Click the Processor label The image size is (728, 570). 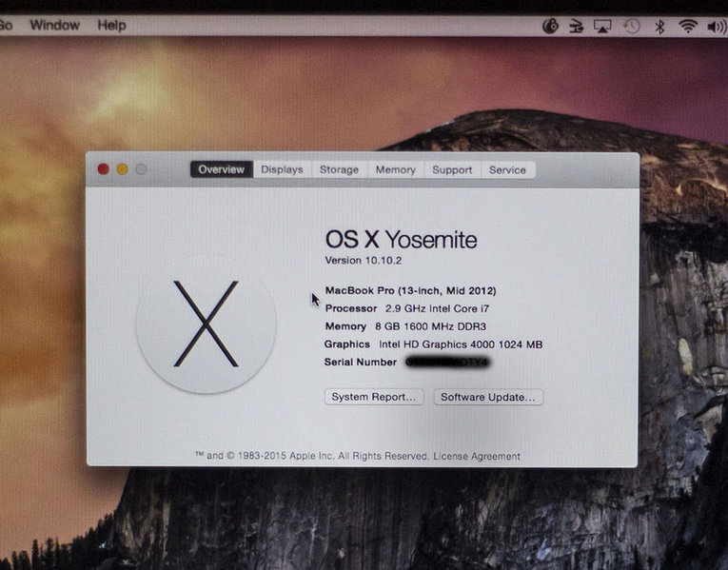(x=351, y=308)
